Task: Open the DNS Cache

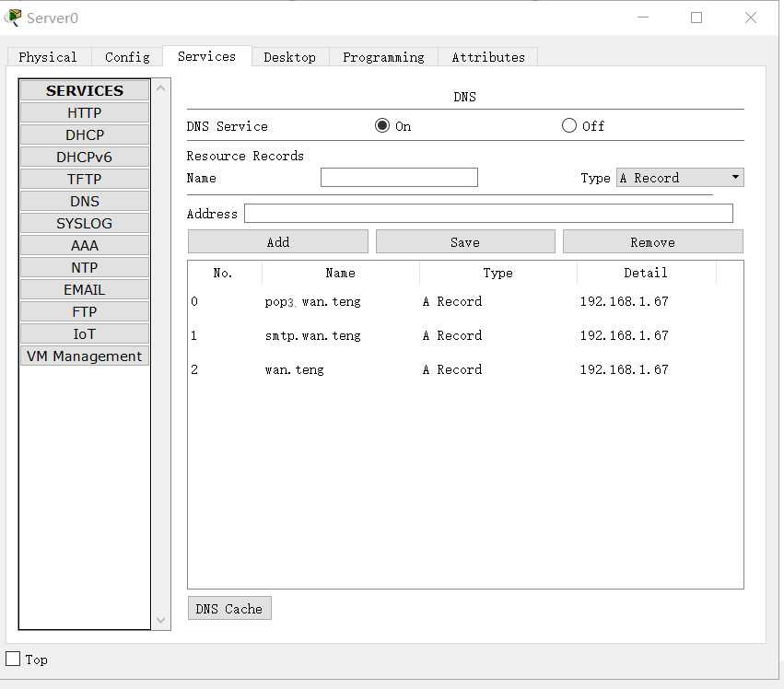Action: 229,609
